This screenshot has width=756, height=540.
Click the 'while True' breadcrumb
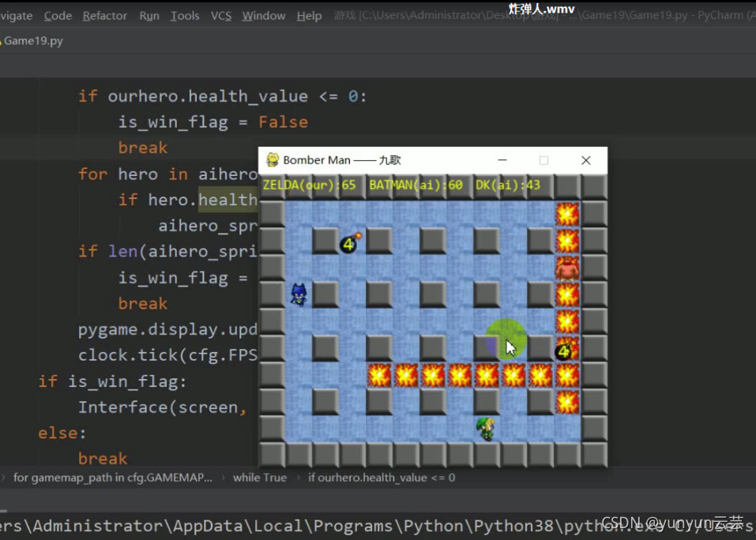pyautogui.click(x=260, y=478)
